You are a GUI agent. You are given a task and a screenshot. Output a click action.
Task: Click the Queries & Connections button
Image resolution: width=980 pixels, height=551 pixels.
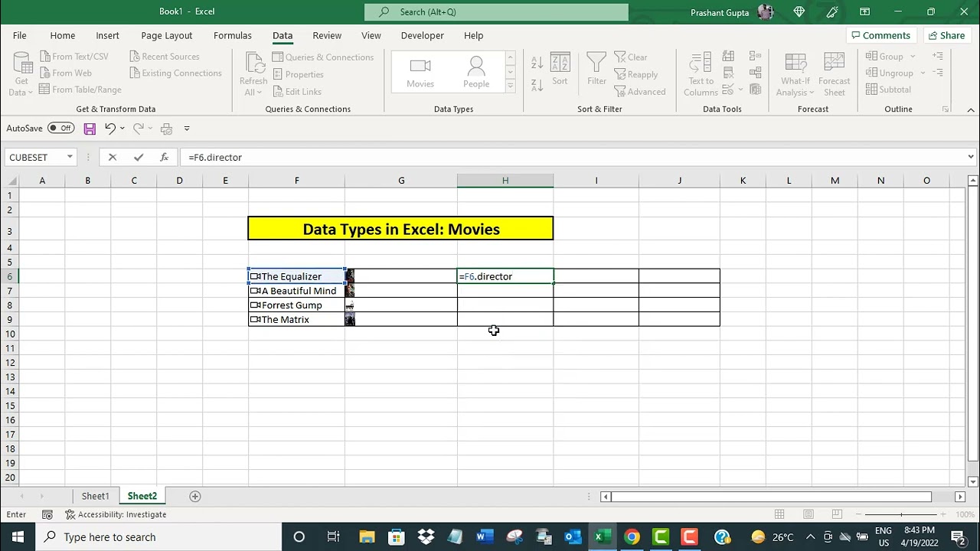click(x=322, y=57)
